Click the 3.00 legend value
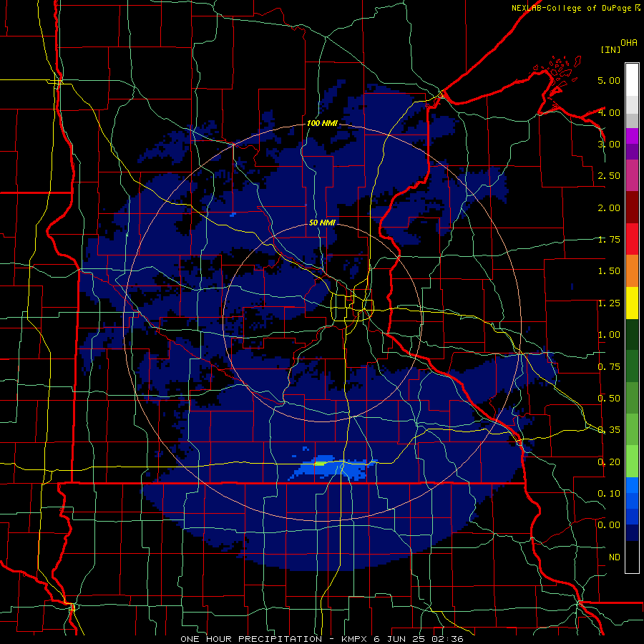Viewport: 644px width, 644px height. [609, 144]
